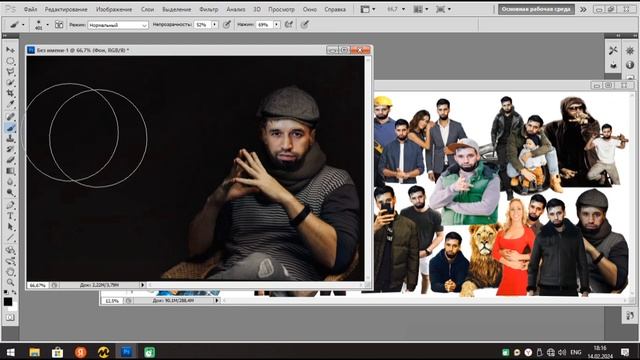Toggle tablet pressure for opacity
This screenshot has height=360, width=640.
coord(227,24)
